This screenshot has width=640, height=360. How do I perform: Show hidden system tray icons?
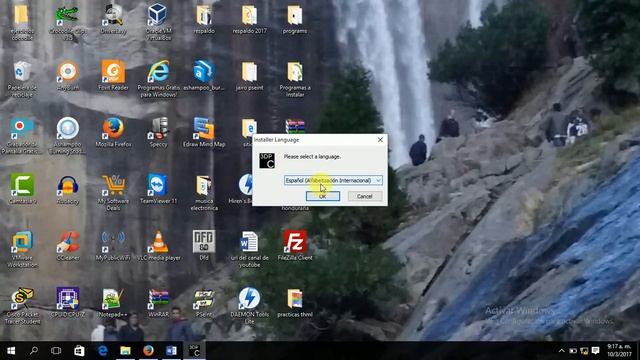pyautogui.click(x=561, y=351)
